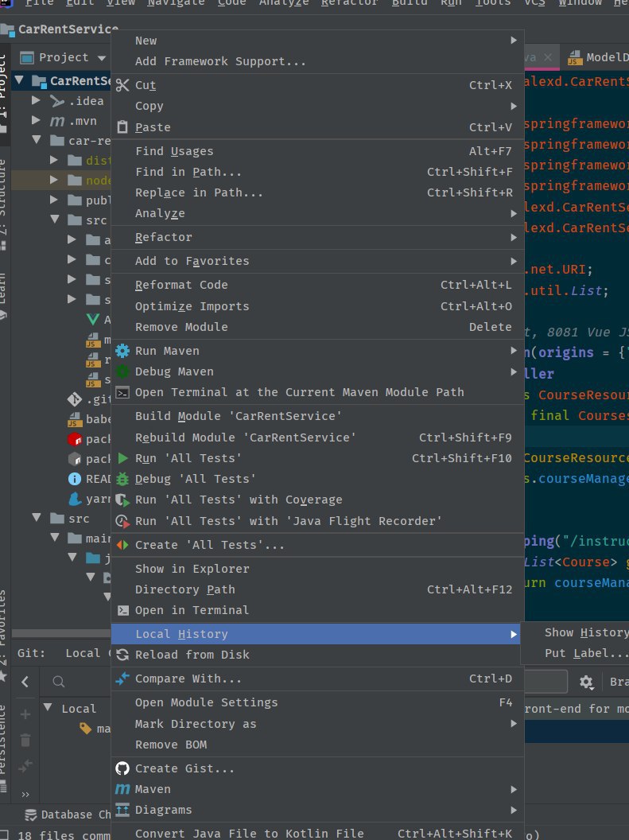
Task: Click the Git log search magnifier icon
Action: [59, 682]
